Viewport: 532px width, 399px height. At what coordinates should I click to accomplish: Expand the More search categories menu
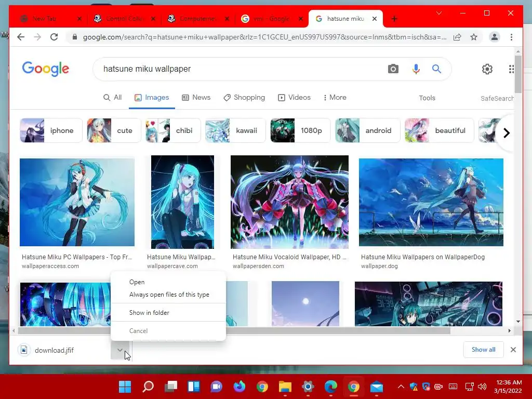[335, 97]
